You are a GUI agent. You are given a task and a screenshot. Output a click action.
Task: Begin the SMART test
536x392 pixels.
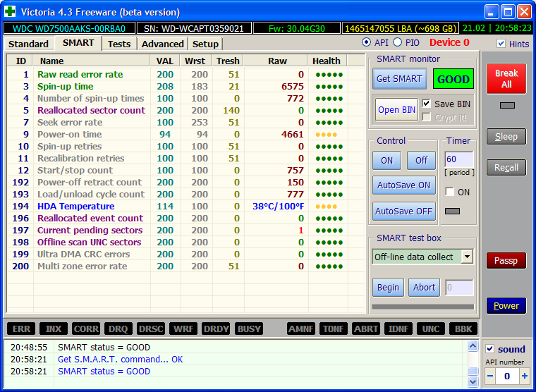(388, 288)
